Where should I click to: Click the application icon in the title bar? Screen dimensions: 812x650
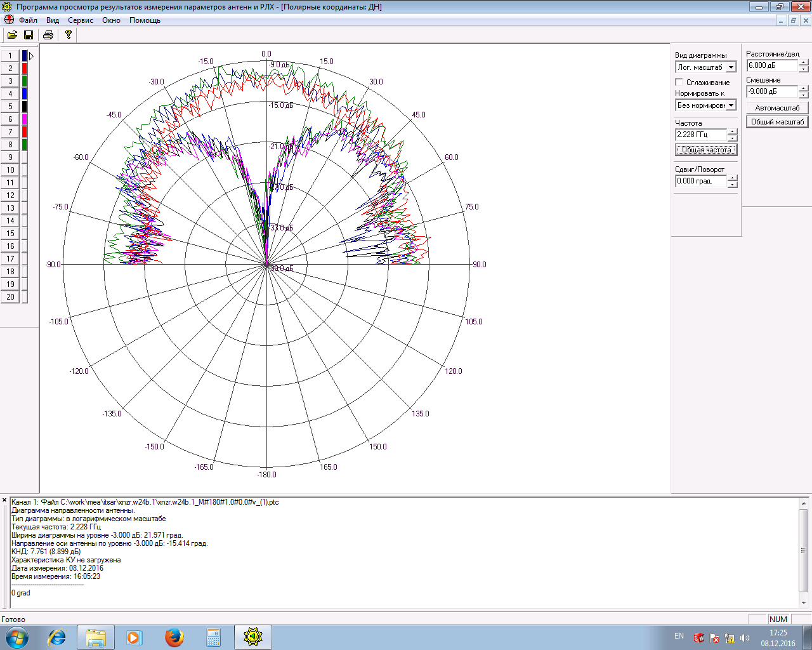click(7, 7)
